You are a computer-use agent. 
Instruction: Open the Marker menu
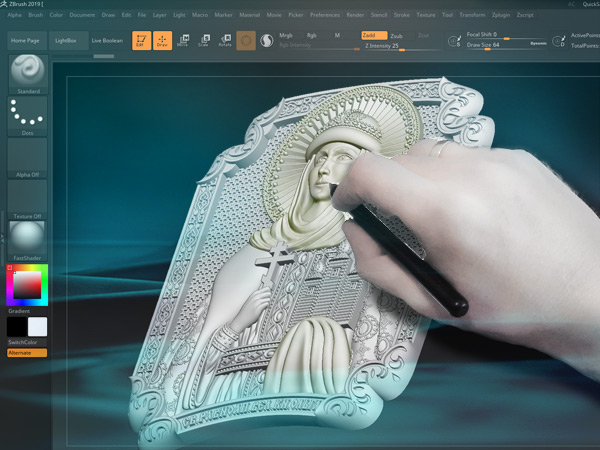(223, 15)
